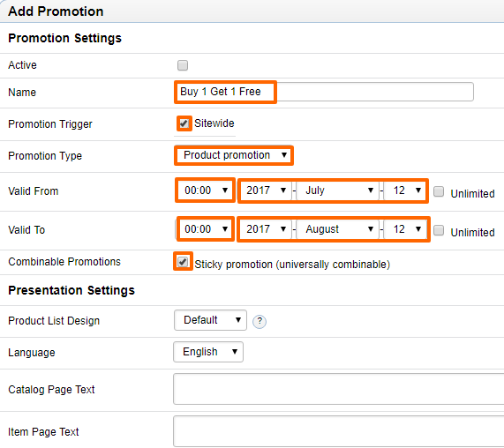Click the Catalog Page Text field
Image resolution: width=504 pixels, height=448 pixels.
(338, 389)
